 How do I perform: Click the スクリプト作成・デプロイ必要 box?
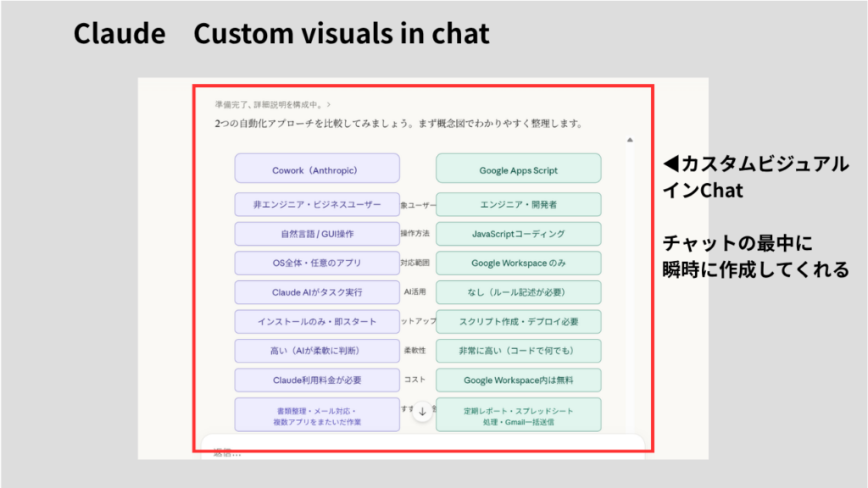click(x=518, y=322)
